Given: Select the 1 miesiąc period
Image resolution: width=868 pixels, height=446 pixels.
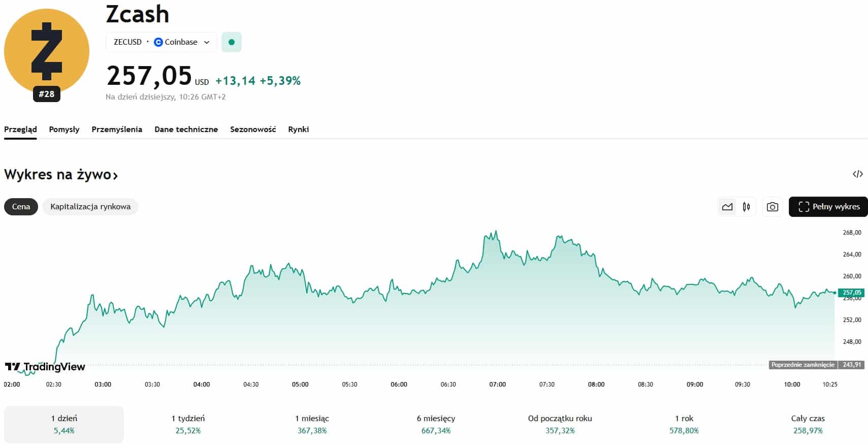Looking at the screenshot, I should pyautogui.click(x=312, y=424).
